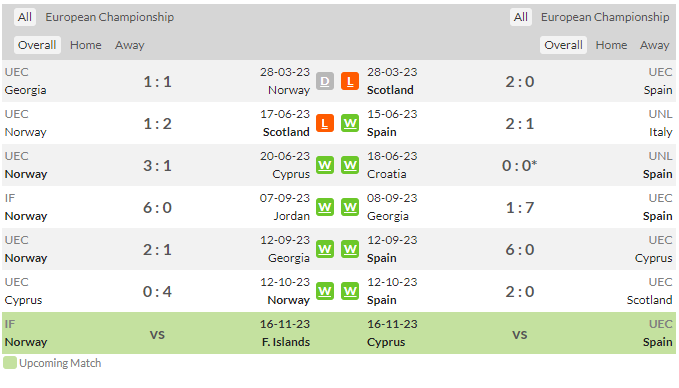The width and height of the screenshot is (679, 388).
Task: Click the gray D badge for Georgia-Norway
Action: pos(325,81)
